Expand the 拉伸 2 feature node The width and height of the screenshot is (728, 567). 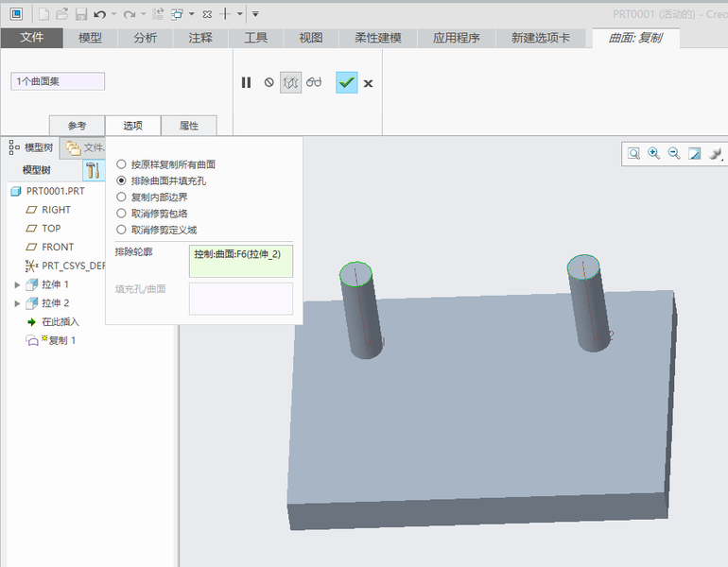click(17, 303)
